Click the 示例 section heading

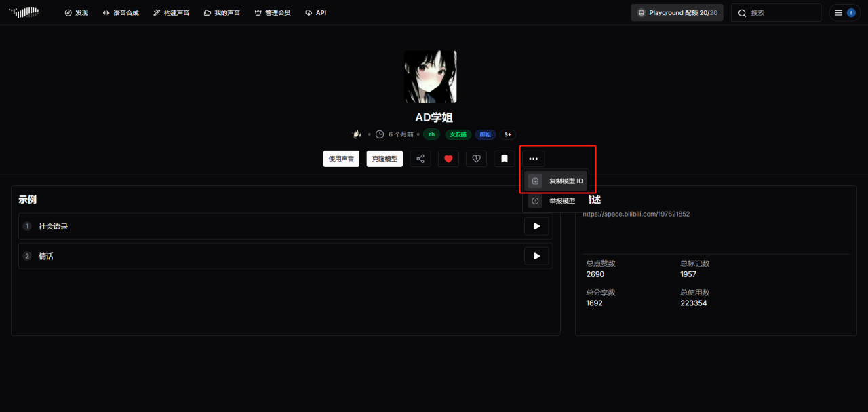coord(27,200)
